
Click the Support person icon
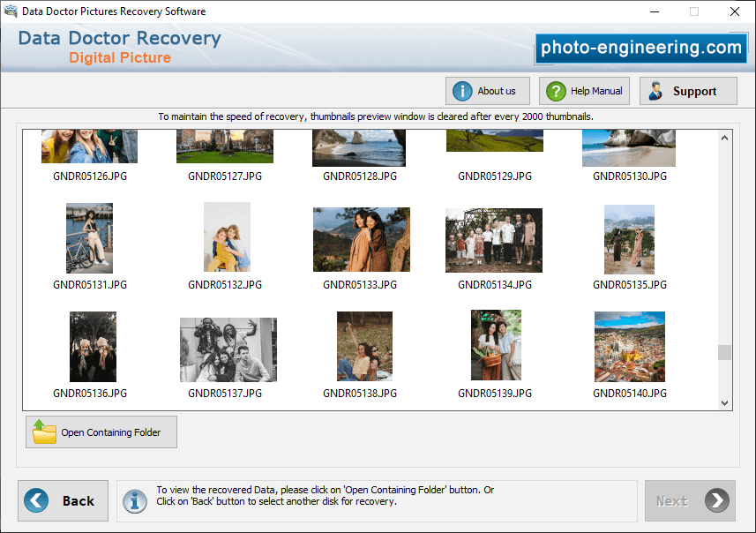coord(655,91)
